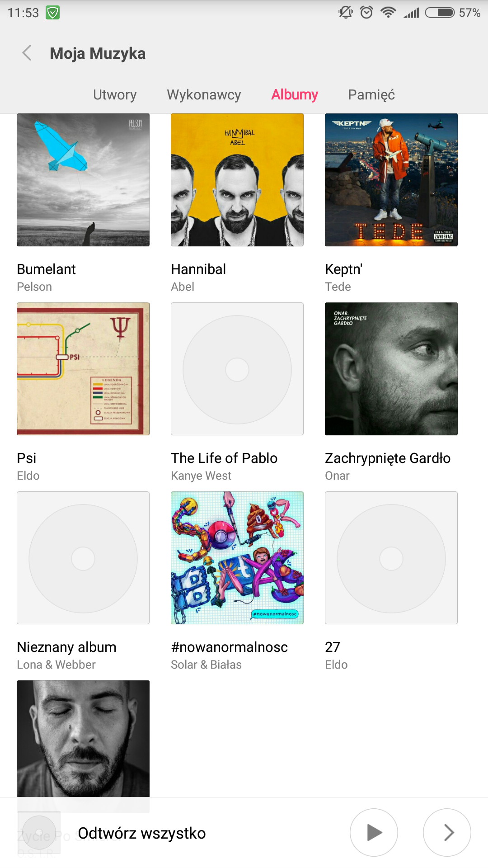Go back using the arrow beside Moja Muzyka
Screen dimensions: 488x868
pyautogui.click(x=27, y=53)
